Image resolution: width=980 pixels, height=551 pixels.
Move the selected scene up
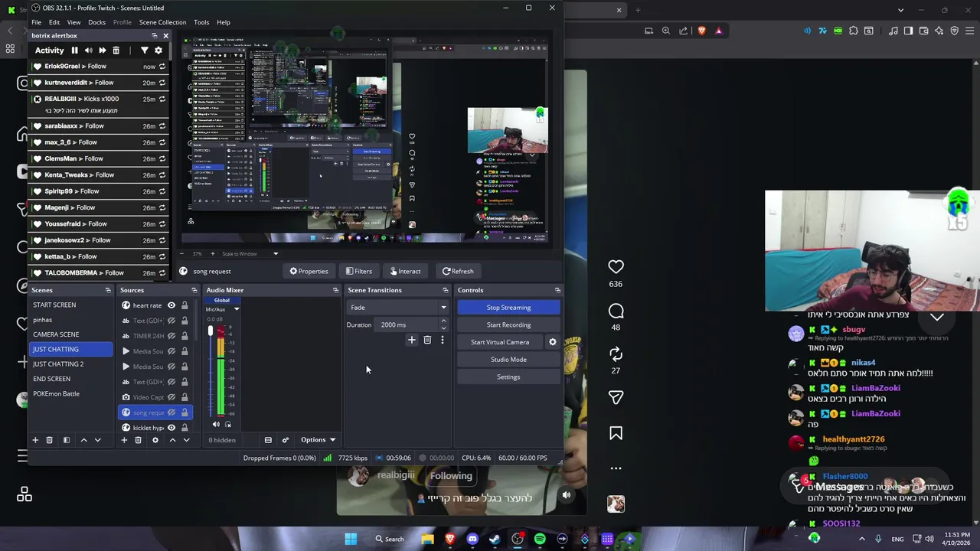click(83, 440)
